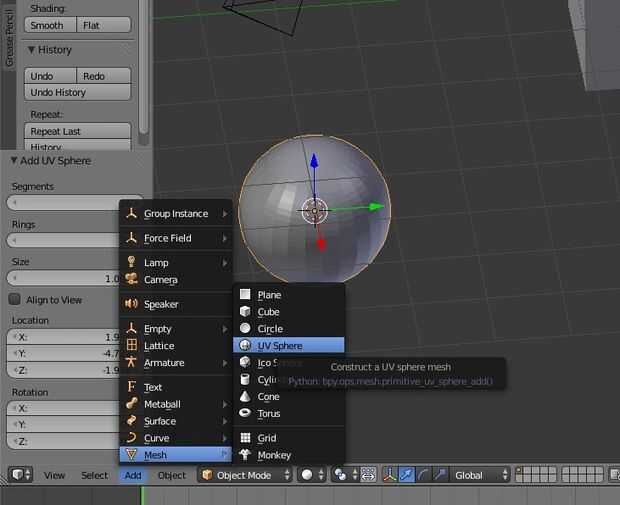Expand the Force Field submenu arrow
Viewport: 620px width, 505px height.
[225, 238]
